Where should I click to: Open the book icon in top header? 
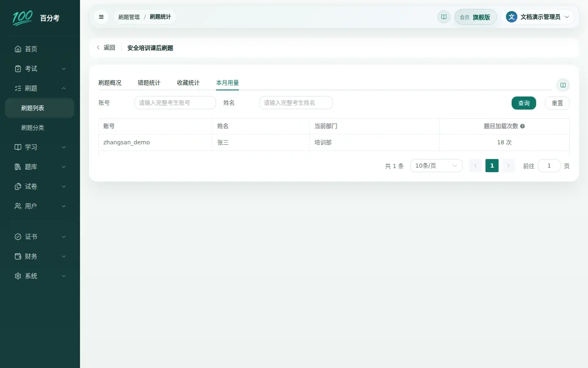pyautogui.click(x=444, y=17)
